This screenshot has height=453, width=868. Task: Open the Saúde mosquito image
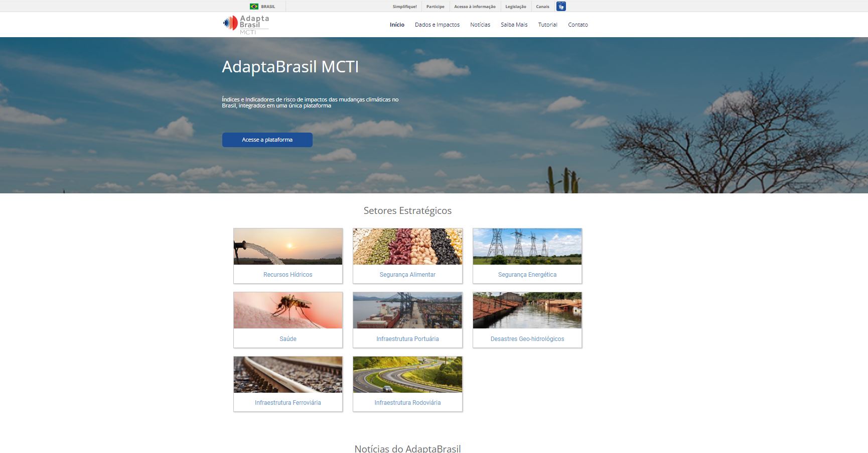(288, 310)
